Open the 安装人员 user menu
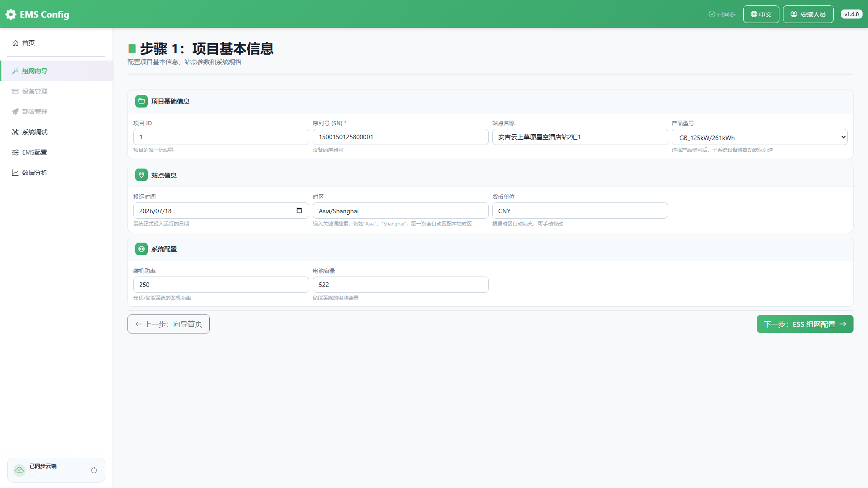The height and width of the screenshot is (488, 868). click(808, 14)
